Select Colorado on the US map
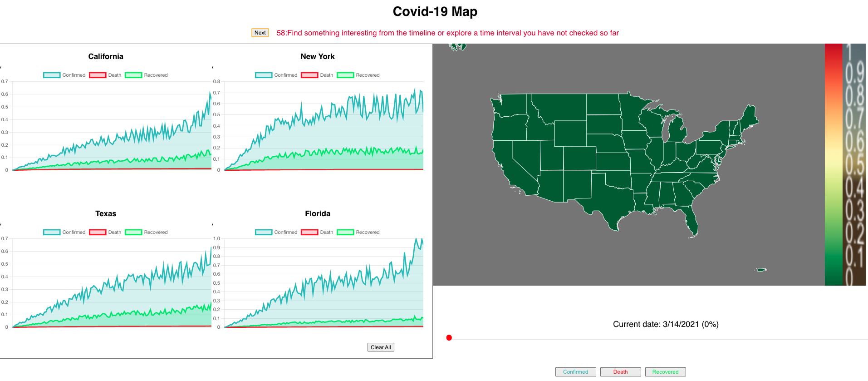The width and height of the screenshot is (868, 381). (x=579, y=158)
